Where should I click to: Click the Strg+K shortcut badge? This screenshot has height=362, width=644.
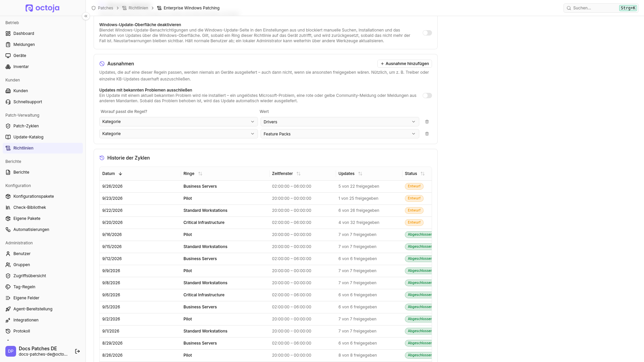click(628, 8)
